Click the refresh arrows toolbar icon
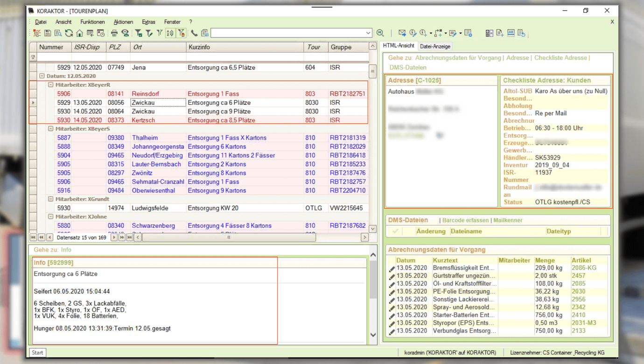Image resolution: width=644 pixels, height=364 pixels. [x=69, y=33]
